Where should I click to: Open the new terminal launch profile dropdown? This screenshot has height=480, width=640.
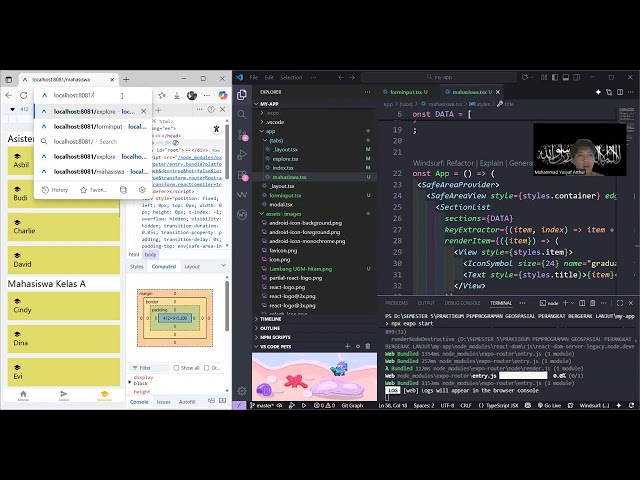tap(572, 303)
